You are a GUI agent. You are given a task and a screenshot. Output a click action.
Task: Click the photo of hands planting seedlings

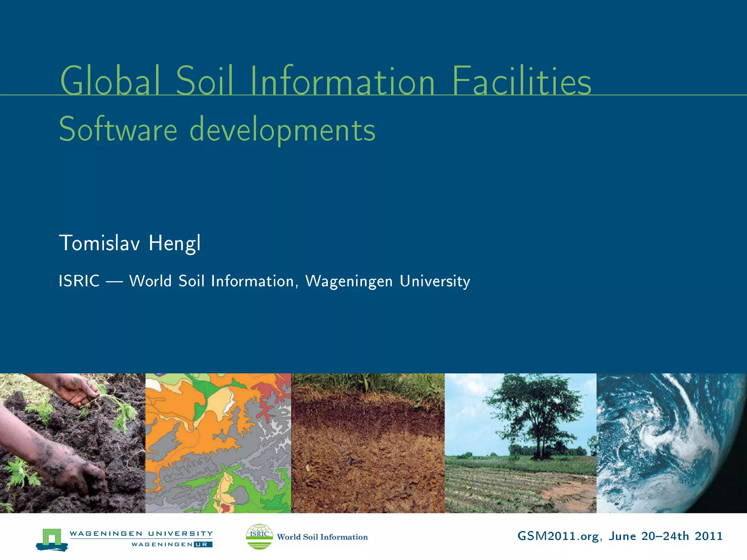coord(73,443)
